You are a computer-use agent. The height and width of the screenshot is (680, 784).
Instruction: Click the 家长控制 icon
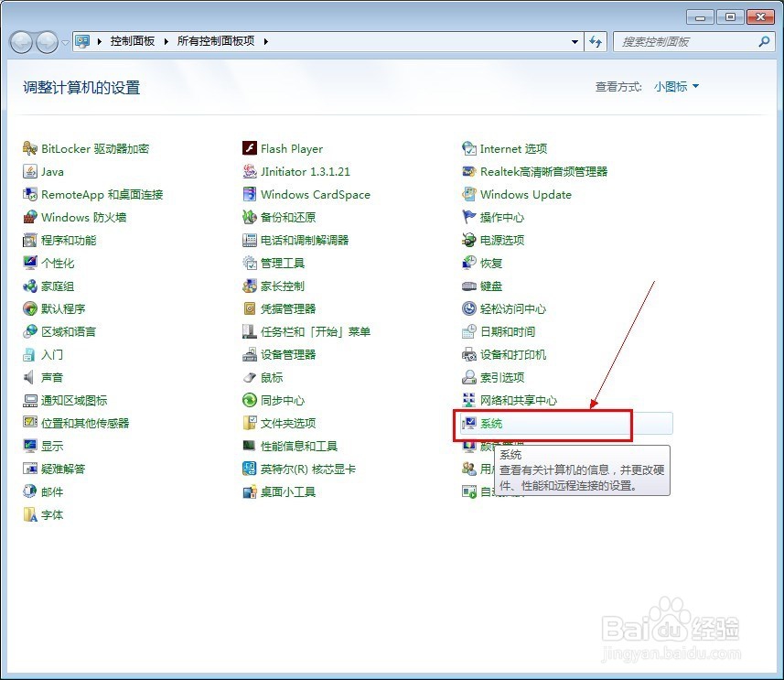(x=250, y=286)
